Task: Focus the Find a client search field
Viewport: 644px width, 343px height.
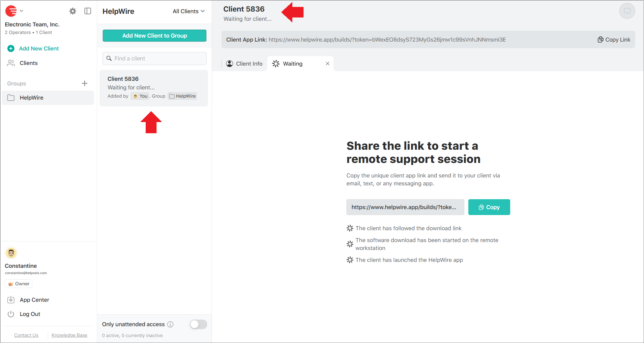Action: [155, 58]
